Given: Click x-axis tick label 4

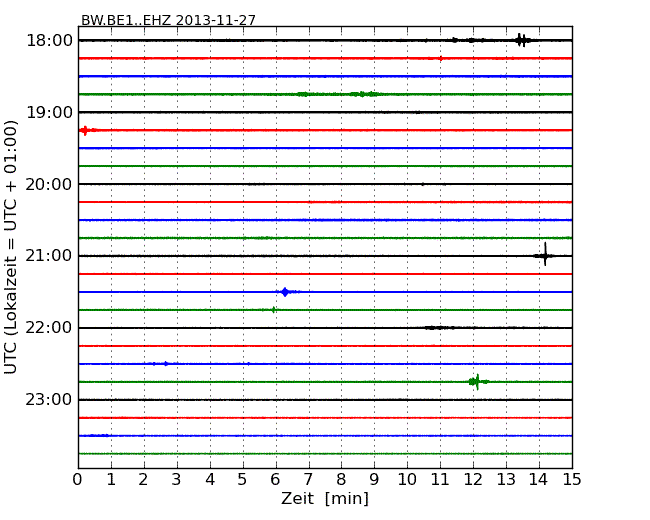Looking at the screenshot, I should 210,480.
